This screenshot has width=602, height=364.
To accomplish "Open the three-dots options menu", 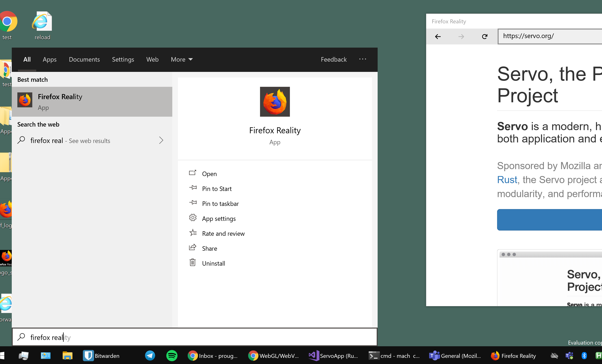I will point(363,59).
